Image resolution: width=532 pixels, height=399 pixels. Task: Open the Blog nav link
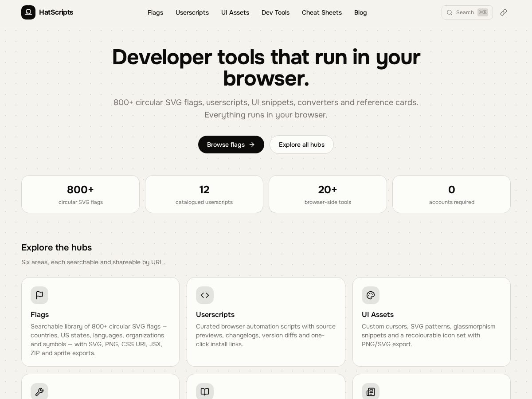(360, 12)
